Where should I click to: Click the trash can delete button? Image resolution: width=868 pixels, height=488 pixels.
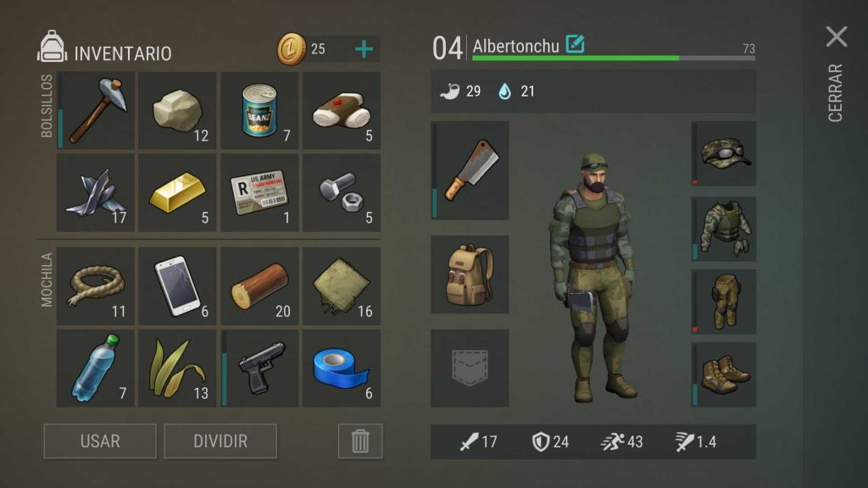tap(360, 441)
